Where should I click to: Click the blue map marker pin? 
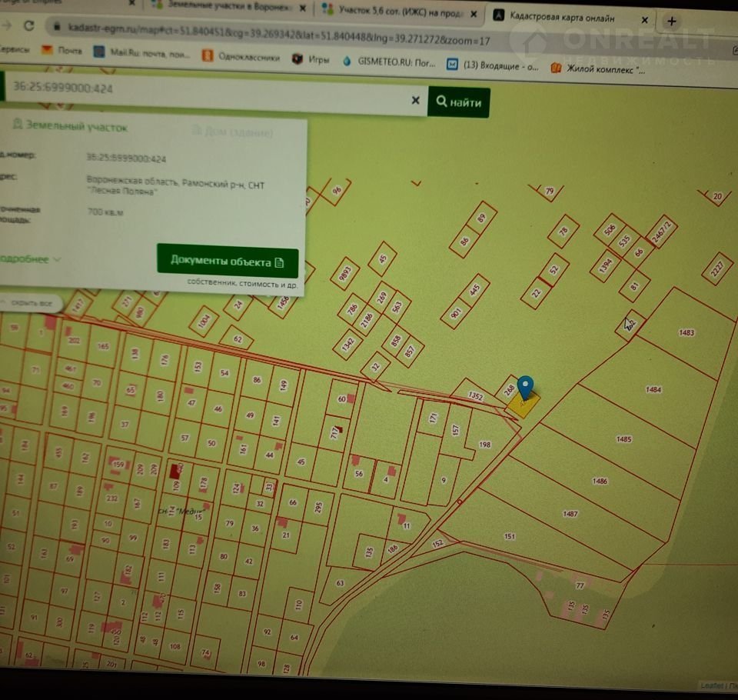coord(526,387)
